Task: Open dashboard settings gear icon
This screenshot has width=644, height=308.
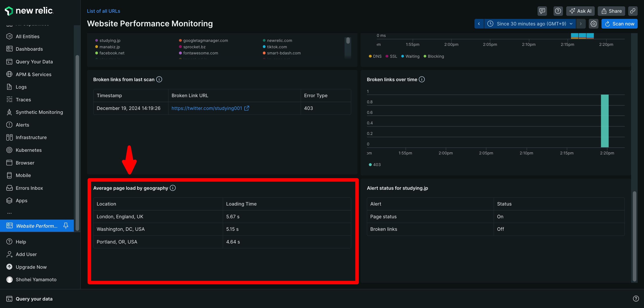Action: pyautogui.click(x=593, y=24)
